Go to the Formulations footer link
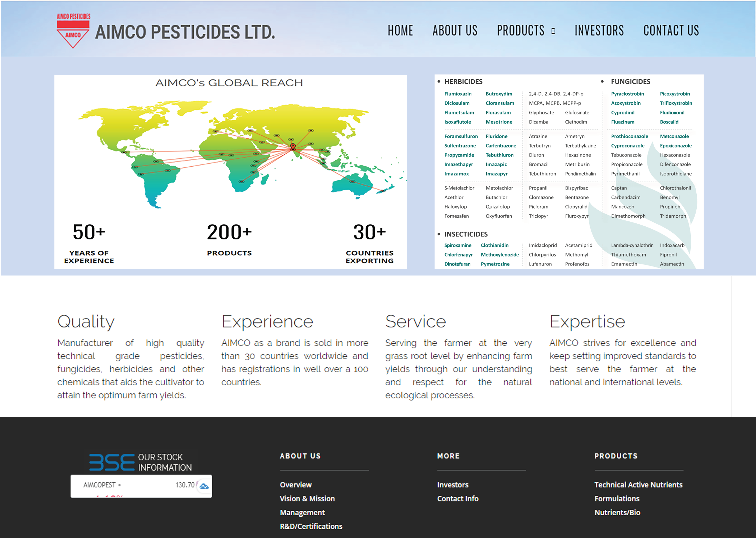This screenshot has height=538, width=756. pyautogui.click(x=617, y=499)
